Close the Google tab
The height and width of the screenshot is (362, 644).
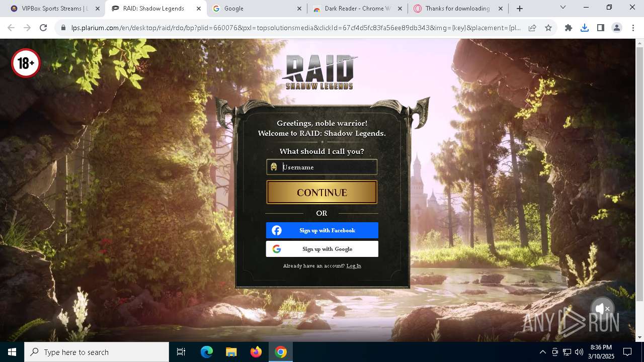click(299, 9)
